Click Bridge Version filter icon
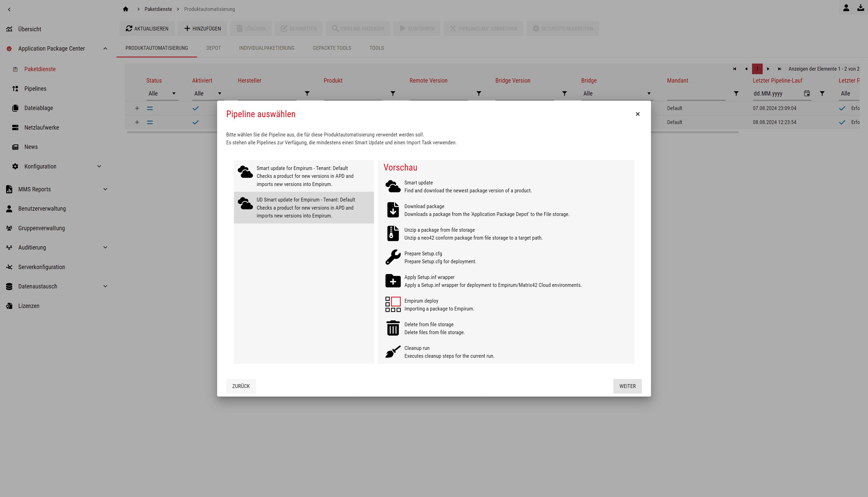 [565, 94]
